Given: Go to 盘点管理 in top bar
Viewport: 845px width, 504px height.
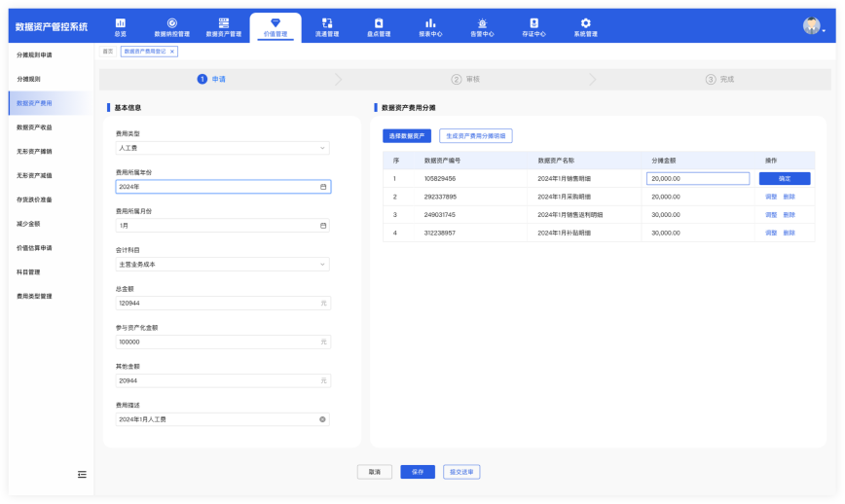Looking at the screenshot, I should coord(379,23).
